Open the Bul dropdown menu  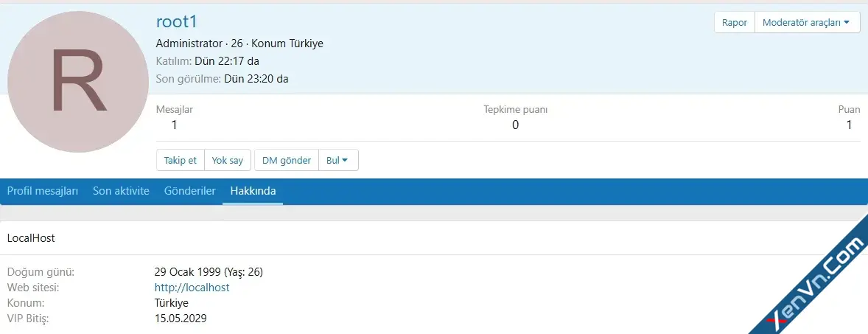tap(337, 160)
